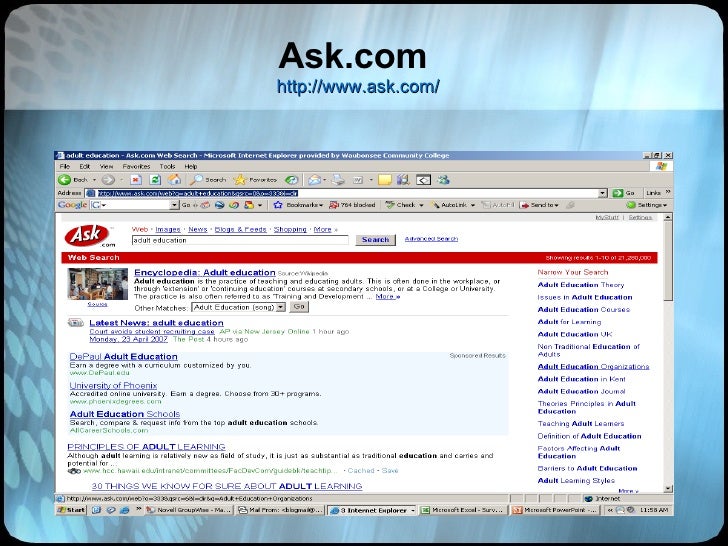Click the Print icon
Image resolution: width=728 pixels, height=546 pixels.
[338, 180]
